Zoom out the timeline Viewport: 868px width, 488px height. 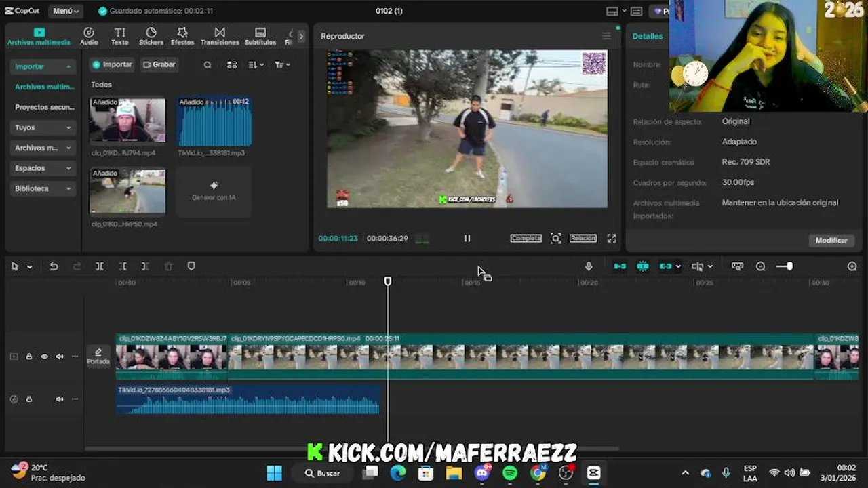(x=761, y=266)
